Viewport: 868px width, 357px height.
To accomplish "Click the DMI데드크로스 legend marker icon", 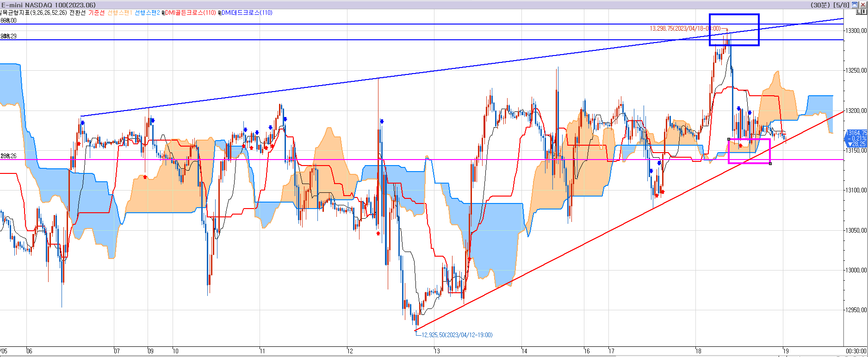I will click(x=220, y=13).
